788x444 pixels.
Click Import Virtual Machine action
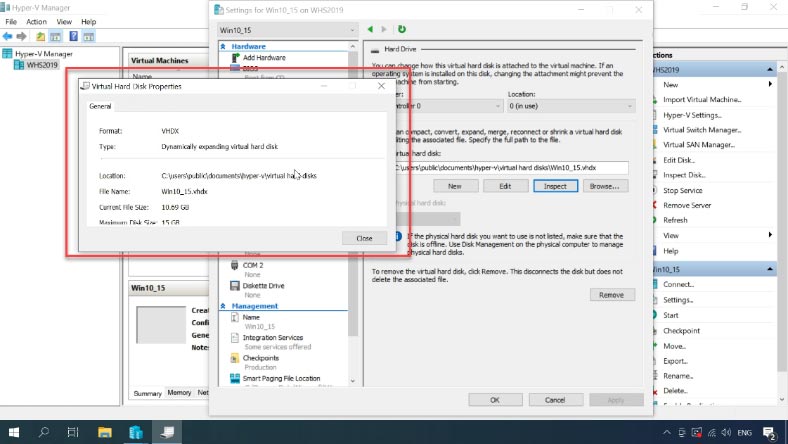tap(702, 100)
